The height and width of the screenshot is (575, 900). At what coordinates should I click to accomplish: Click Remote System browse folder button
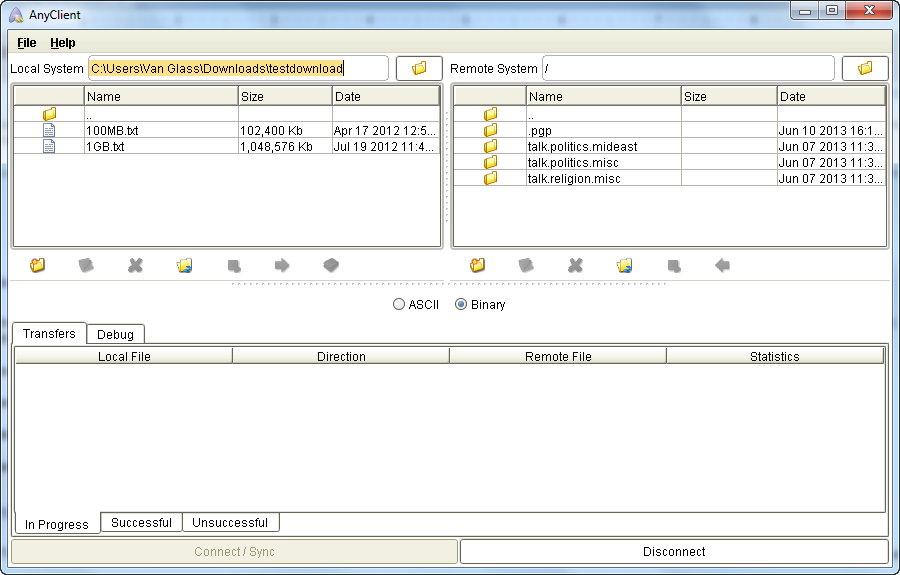click(865, 68)
